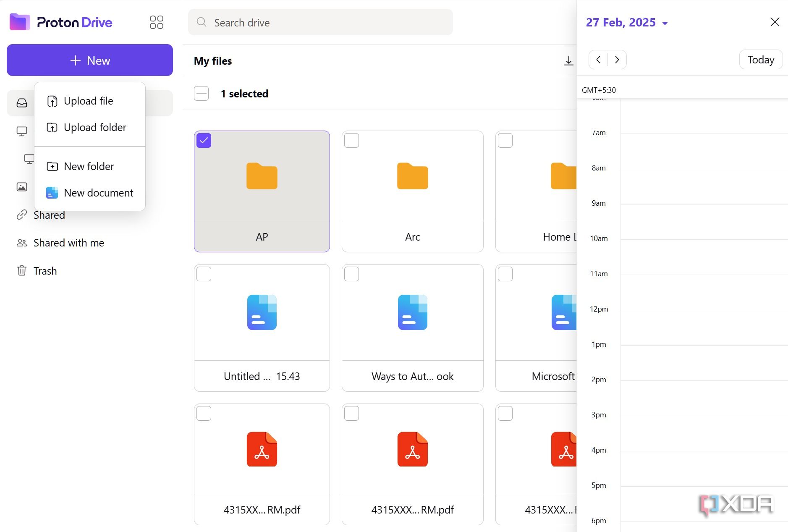Screen dimensions: 788x532
Task: Click the download icon in My files header
Action: [568, 61]
